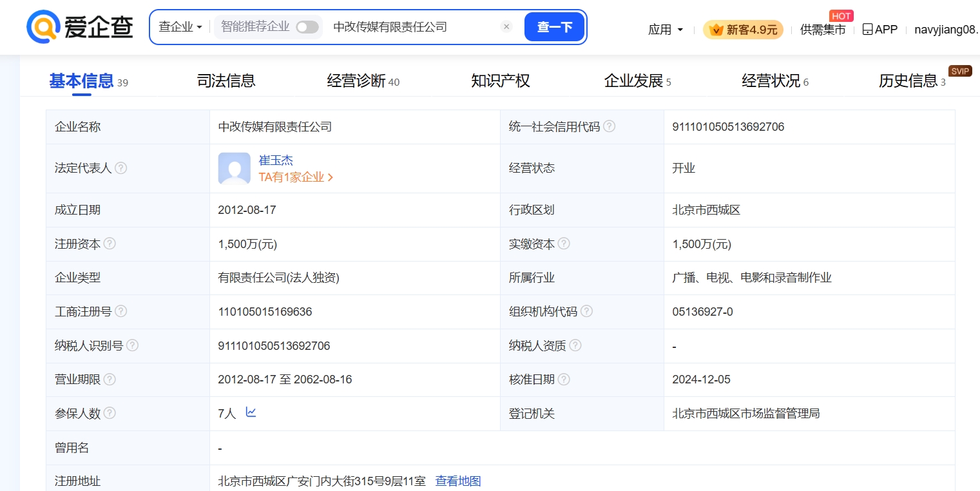The height and width of the screenshot is (491, 980).
Task: Expand the TA有1家企业 link
Action: click(296, 177)
